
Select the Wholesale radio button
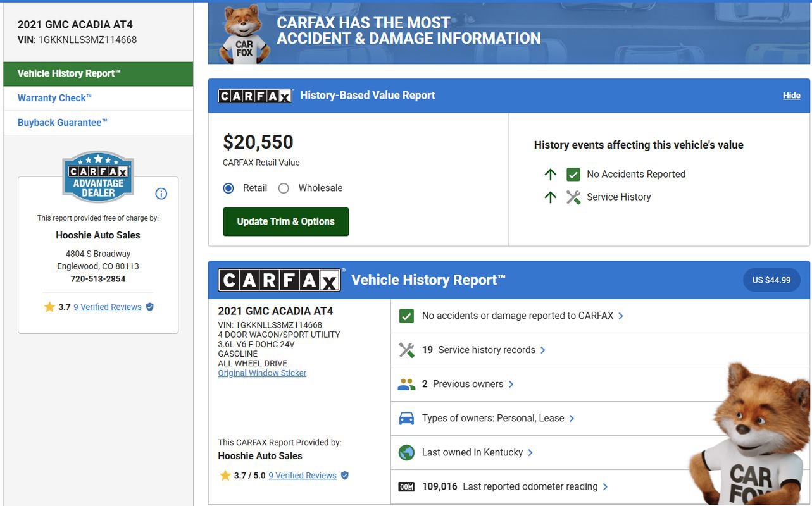pyautogui.click(x=283, y=187)
